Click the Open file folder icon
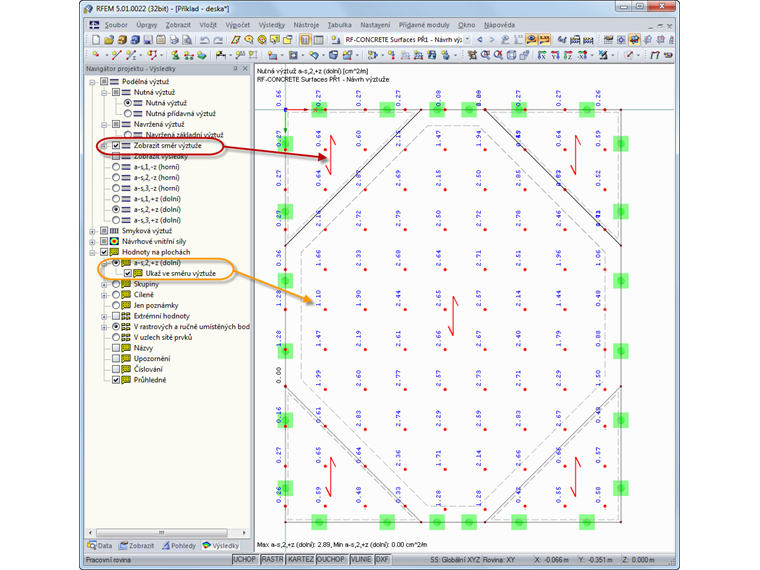This screenshot has width=760, height=570. point(109,40)
